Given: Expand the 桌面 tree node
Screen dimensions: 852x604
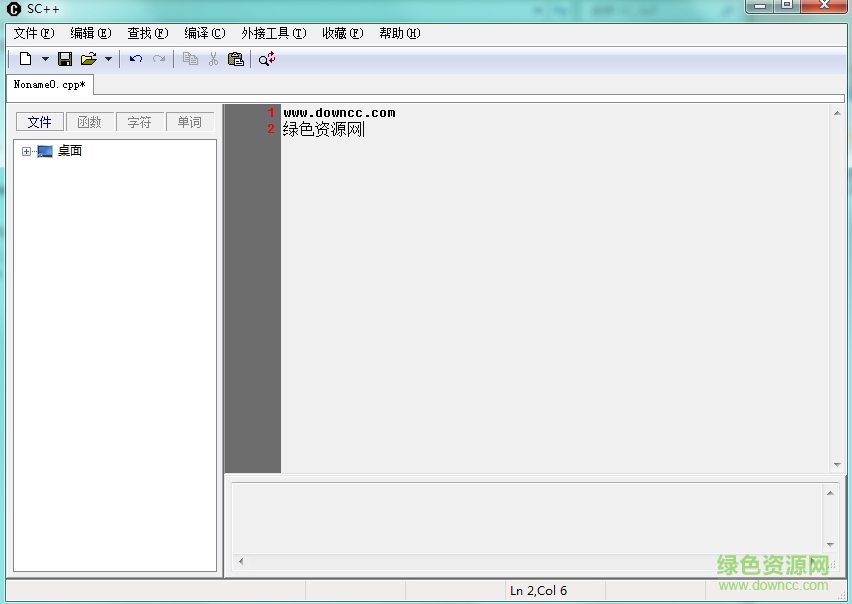Looking at the screenshot, I should (x=25, y=151).
